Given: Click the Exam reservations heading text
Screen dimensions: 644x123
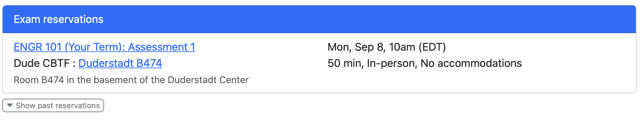Looking at the screenshot, I should point(59,19).
